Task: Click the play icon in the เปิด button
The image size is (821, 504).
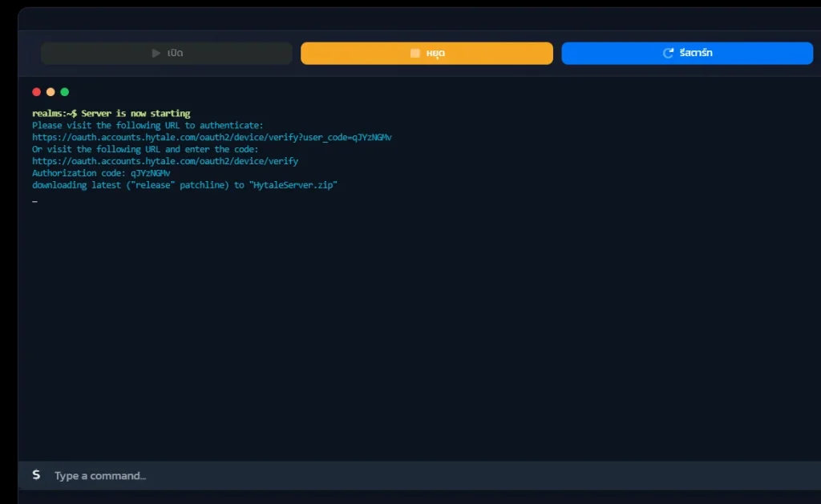Action: [156, 54]
